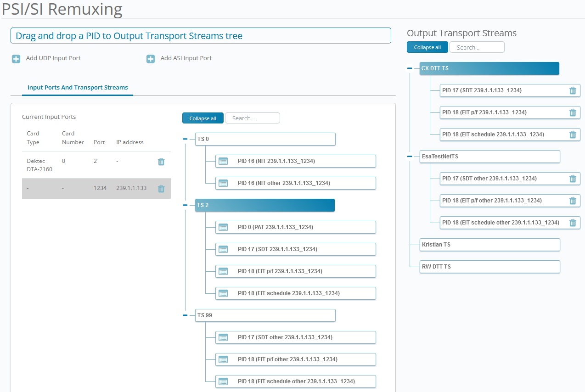Image resolution: width=585 pixels, height=392 pixels.
Task: Click the table icon of PID 0 PAT
Action: click(223, 227)
